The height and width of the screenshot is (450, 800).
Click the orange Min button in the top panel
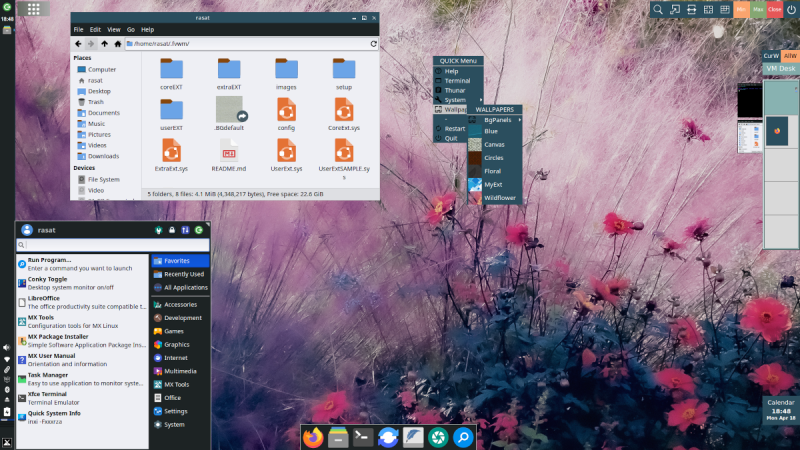pyautogui.click(x=741, y=9)
